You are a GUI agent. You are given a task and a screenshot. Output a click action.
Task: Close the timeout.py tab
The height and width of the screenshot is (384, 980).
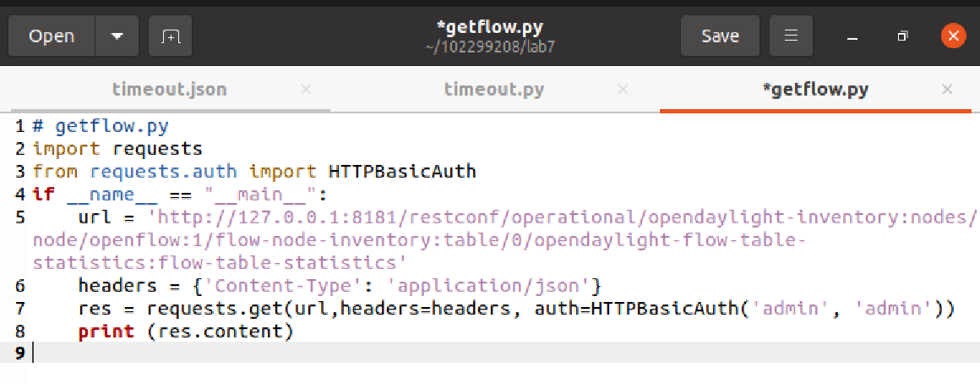click(623, 90)
